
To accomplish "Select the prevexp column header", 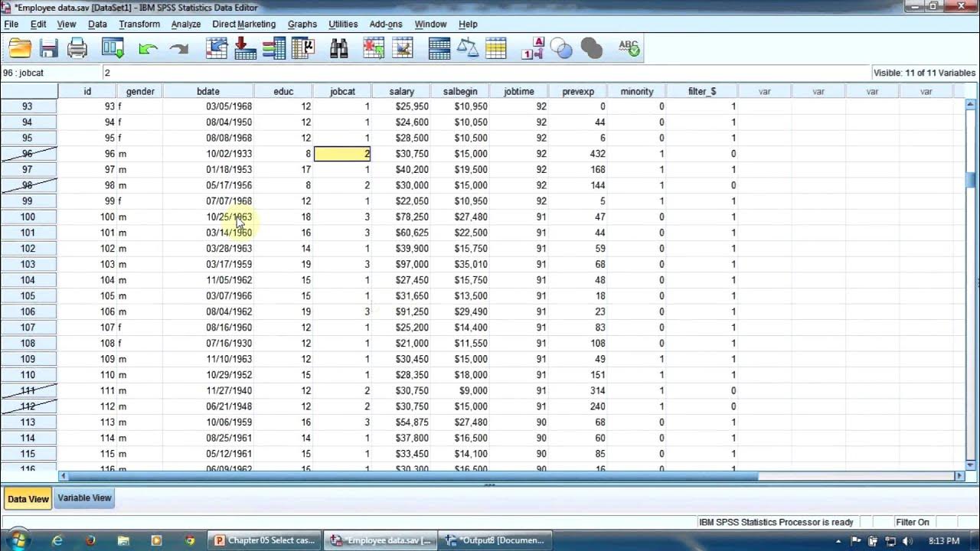I will [578, 91].
